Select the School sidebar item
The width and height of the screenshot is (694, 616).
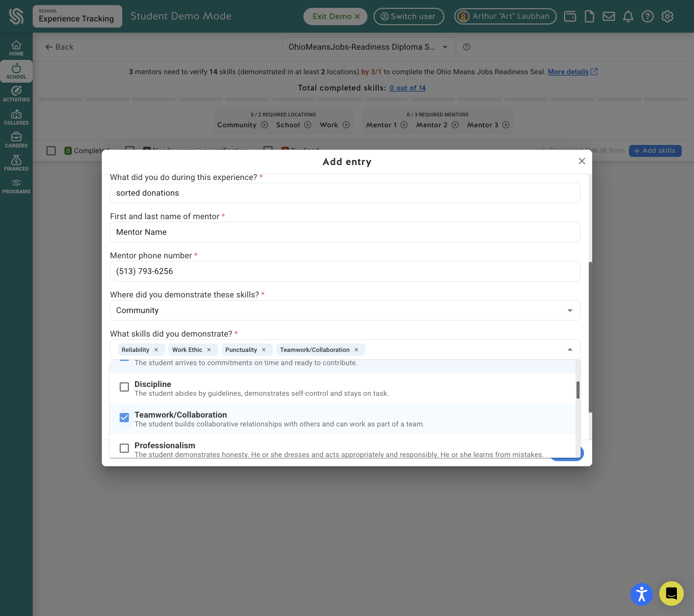tap(16, 71)
